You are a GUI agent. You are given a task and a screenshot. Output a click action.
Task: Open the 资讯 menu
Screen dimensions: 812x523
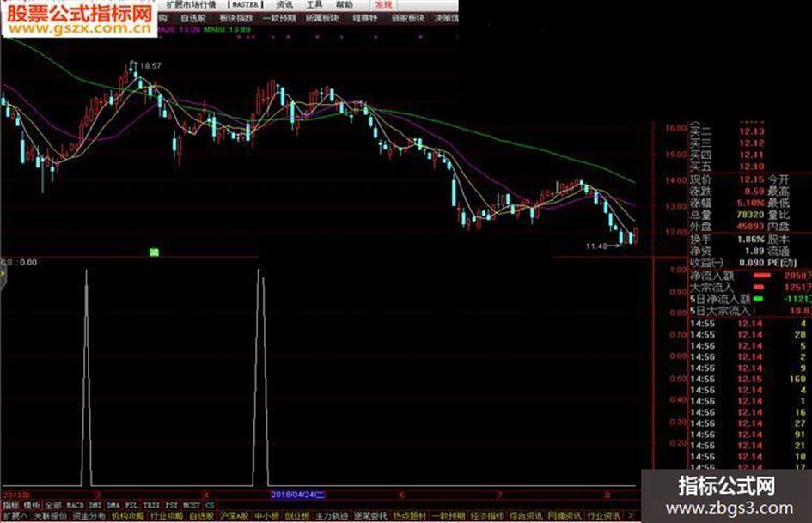click(284, 4)
